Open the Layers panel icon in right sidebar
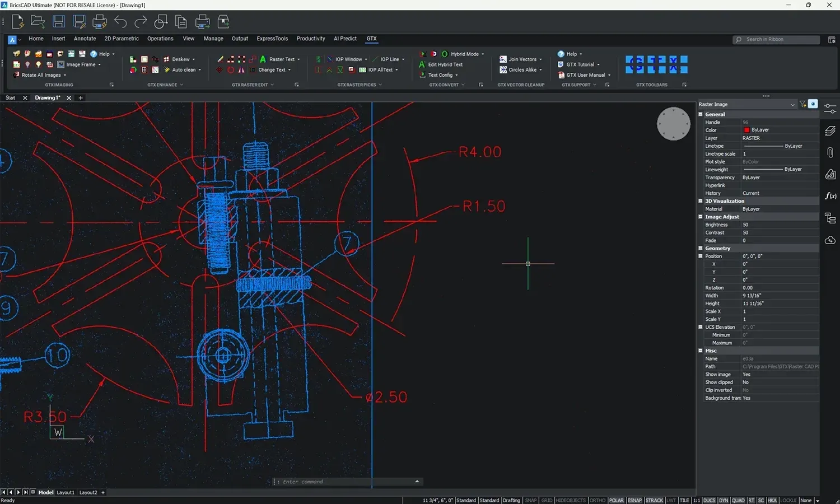Image resolution: width=840 pixels, height=504 pixels. coord(830,130)
